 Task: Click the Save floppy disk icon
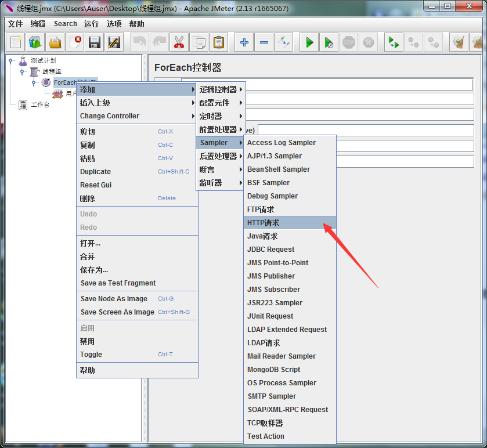95,42
